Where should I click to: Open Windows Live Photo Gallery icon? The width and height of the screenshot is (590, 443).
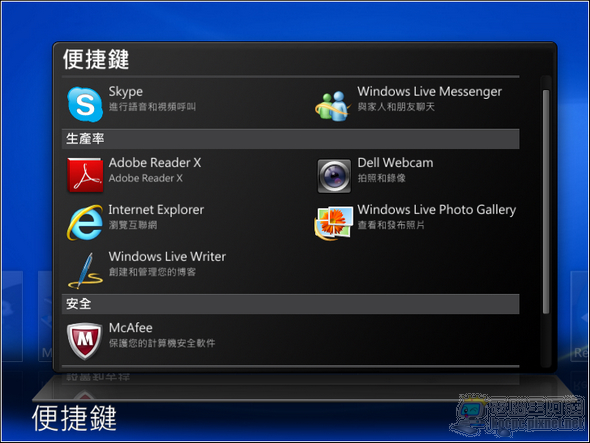334,222
